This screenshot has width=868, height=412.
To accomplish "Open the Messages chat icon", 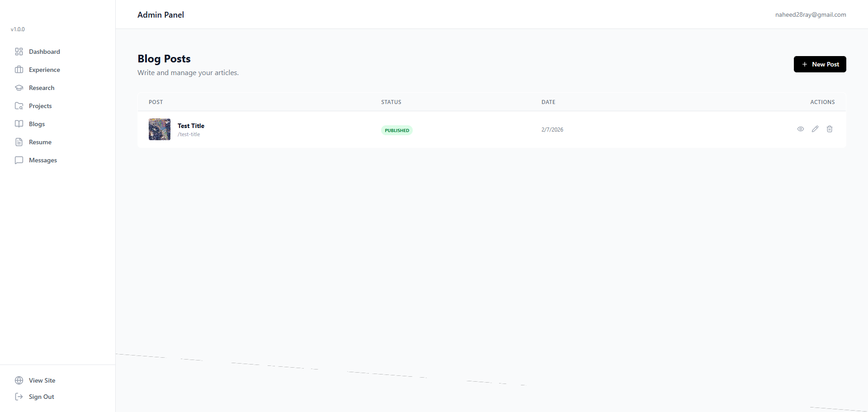I will pos(19,160).
